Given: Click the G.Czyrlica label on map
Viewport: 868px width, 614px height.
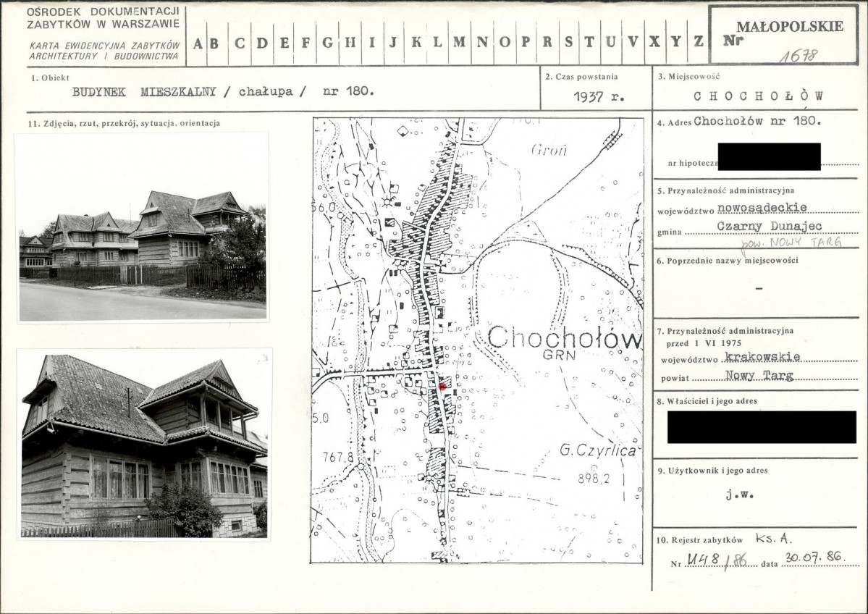Looking at the screenshot, I should (597, 450).
